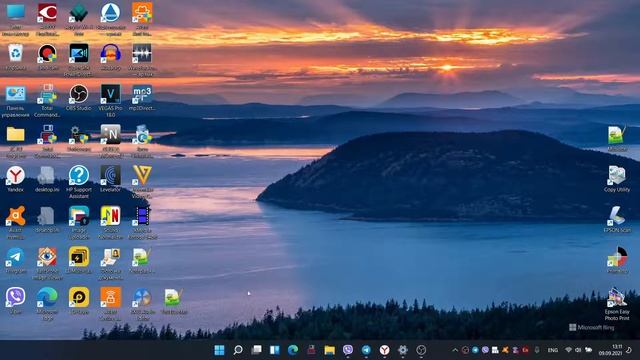Viewport: 640px width, 360px height.
Task: Select the Sound Normalizer music note icon
Action: pyautogui.click(x=111, y=216)
